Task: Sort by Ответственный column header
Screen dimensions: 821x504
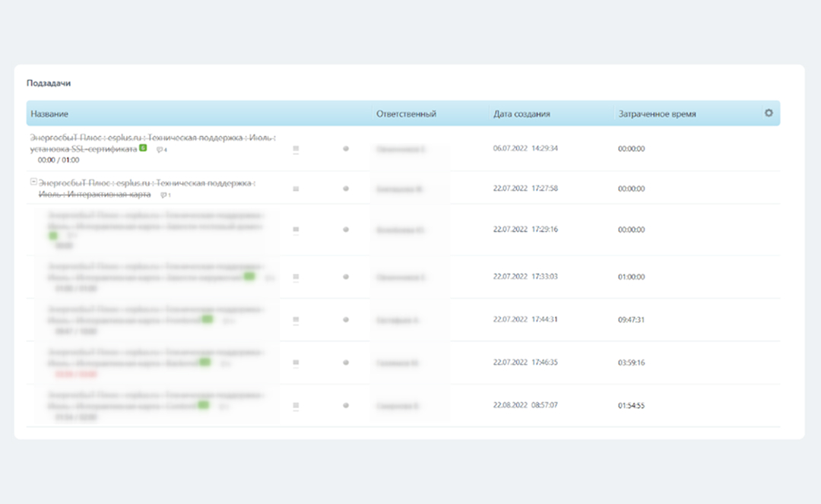Action: click(x=406, y=113)
